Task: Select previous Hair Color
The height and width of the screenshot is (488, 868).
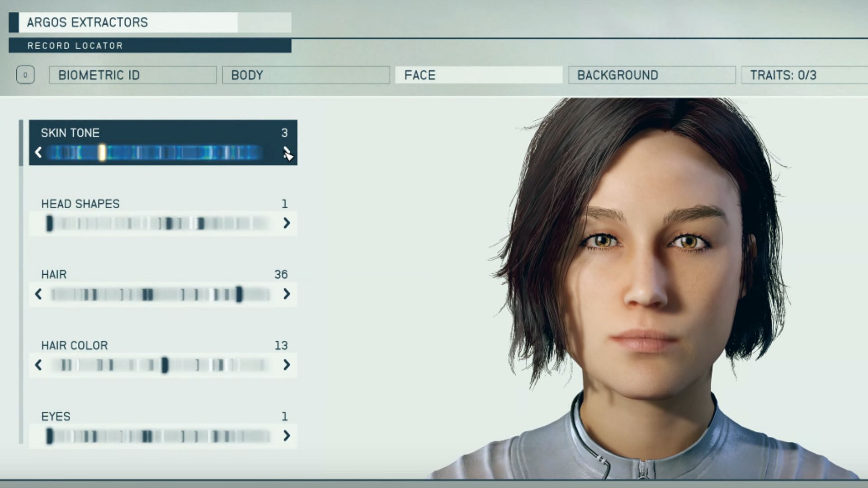Action: [38, 365]
